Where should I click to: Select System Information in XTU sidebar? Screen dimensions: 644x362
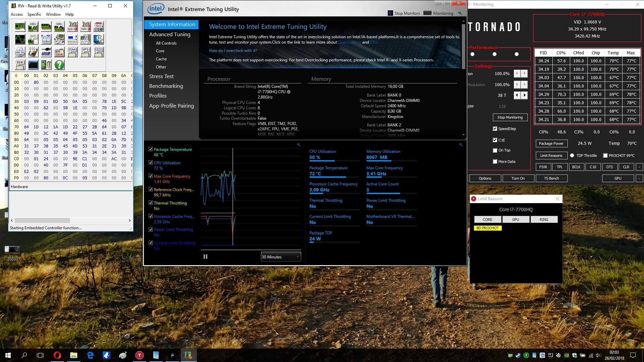coord(171,24)
